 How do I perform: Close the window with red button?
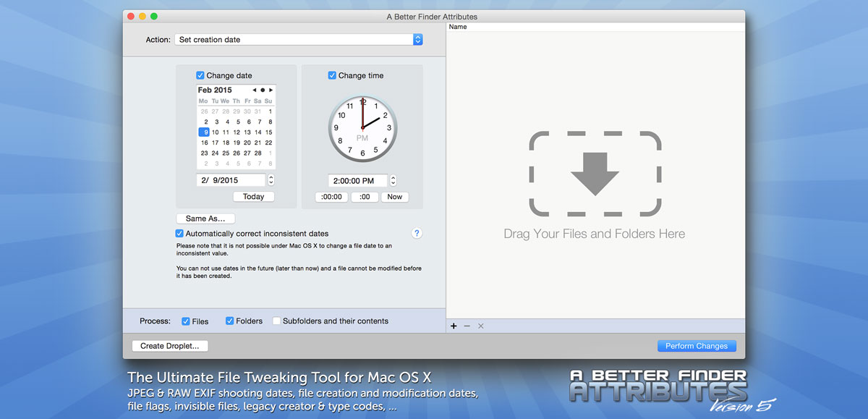pyautogui.click(x=131, y=17)
